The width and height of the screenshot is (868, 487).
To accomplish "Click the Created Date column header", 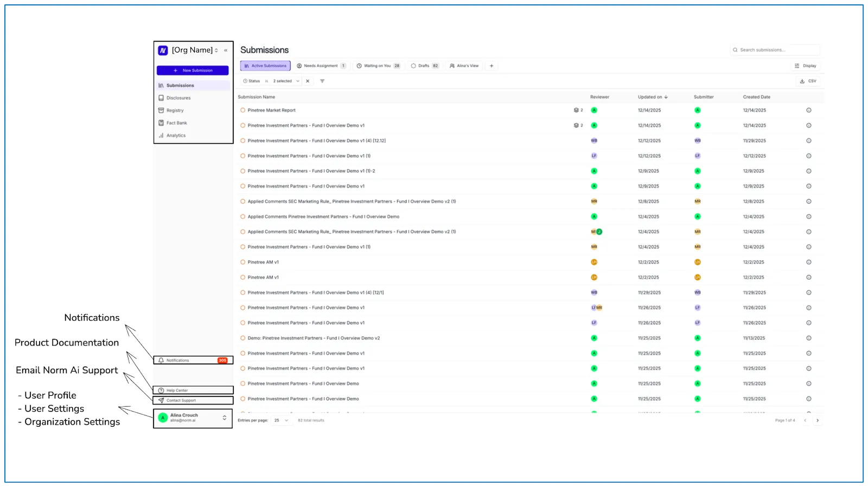I will (x=756, y=97).
